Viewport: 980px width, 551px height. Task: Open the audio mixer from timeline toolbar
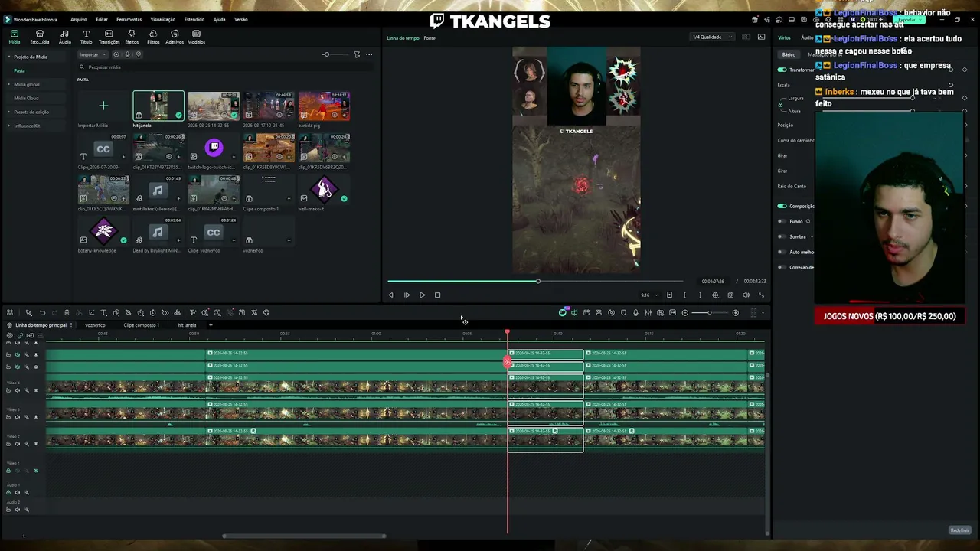[648, 312]
